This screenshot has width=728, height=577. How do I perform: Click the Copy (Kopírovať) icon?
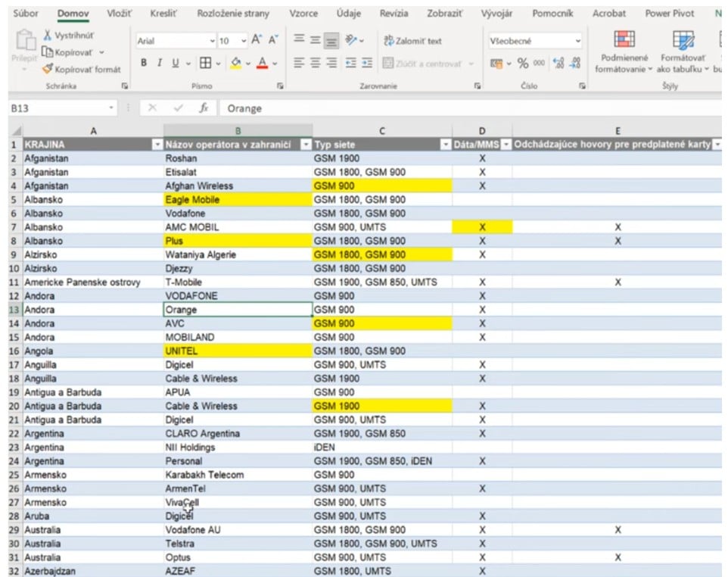[47, 52]
